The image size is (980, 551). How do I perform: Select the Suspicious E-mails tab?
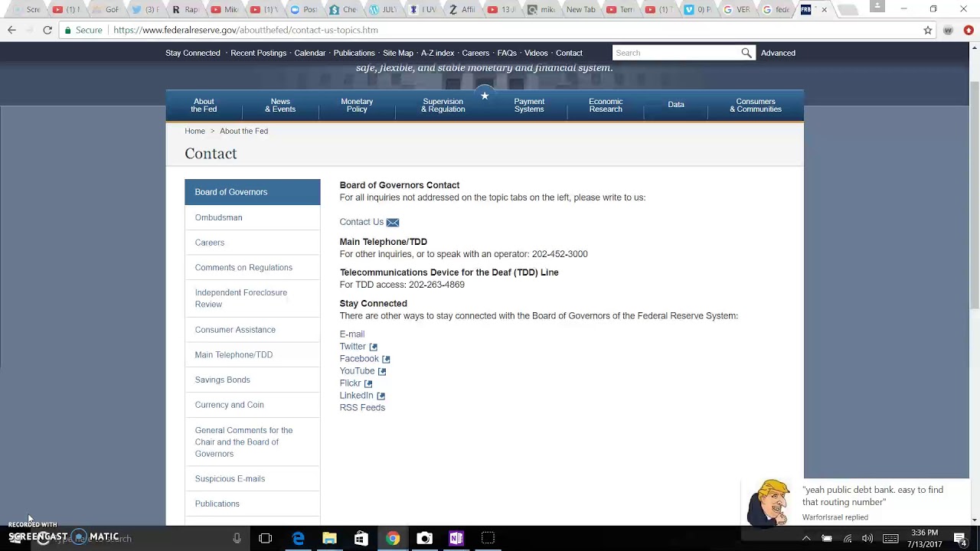252,479
